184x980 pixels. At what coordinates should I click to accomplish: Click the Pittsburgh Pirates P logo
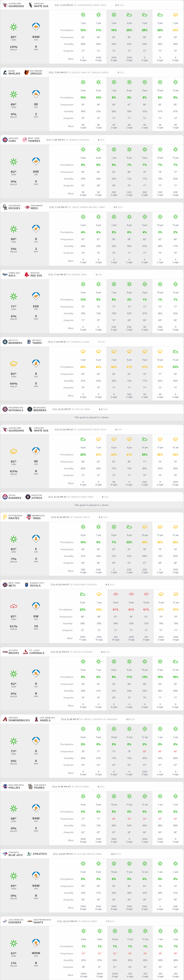[5, 517]
